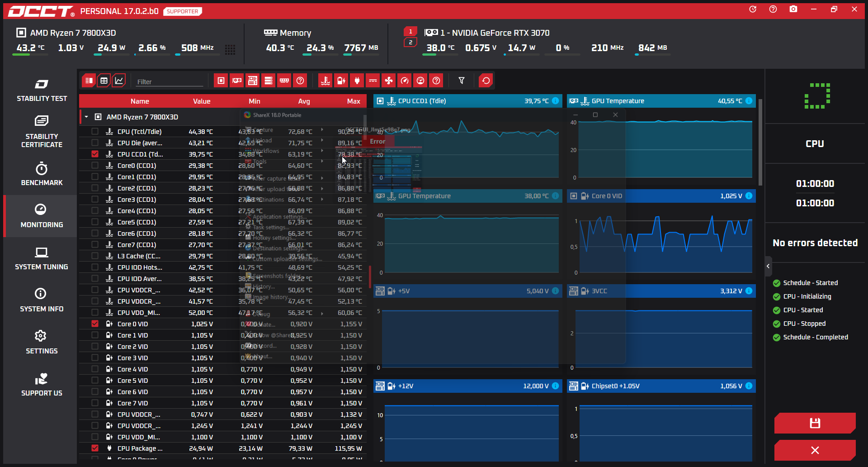The image size is (868, 467).
Task: Open help from title bar question icon
Action: 773,9
